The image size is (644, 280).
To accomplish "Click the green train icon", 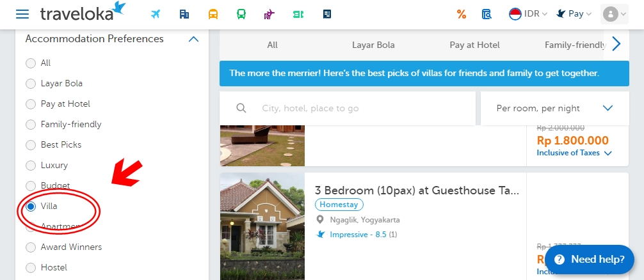I will click(x=241, y=14).
